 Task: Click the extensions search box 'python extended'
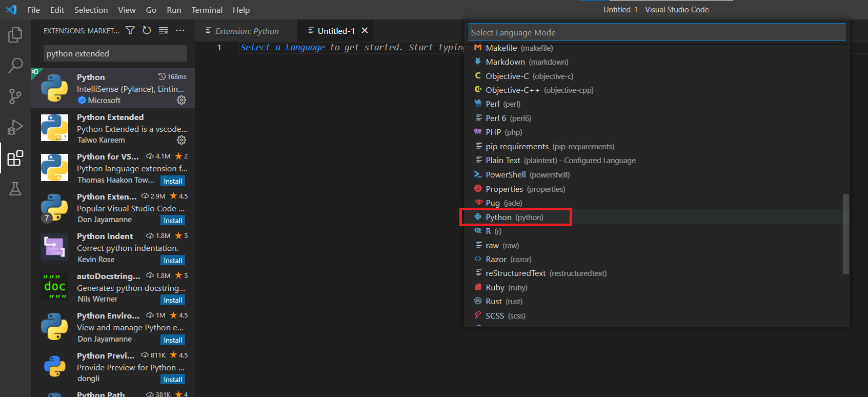point(115,53)
